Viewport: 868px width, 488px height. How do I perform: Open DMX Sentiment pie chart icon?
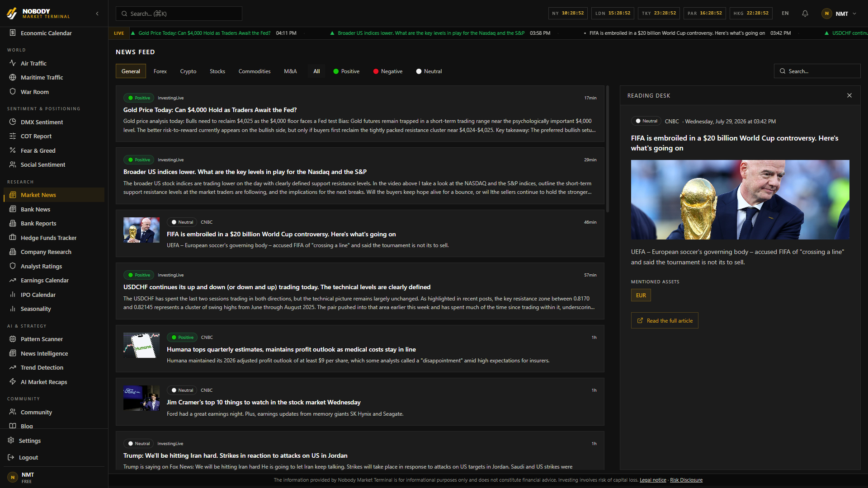[13, 122]
